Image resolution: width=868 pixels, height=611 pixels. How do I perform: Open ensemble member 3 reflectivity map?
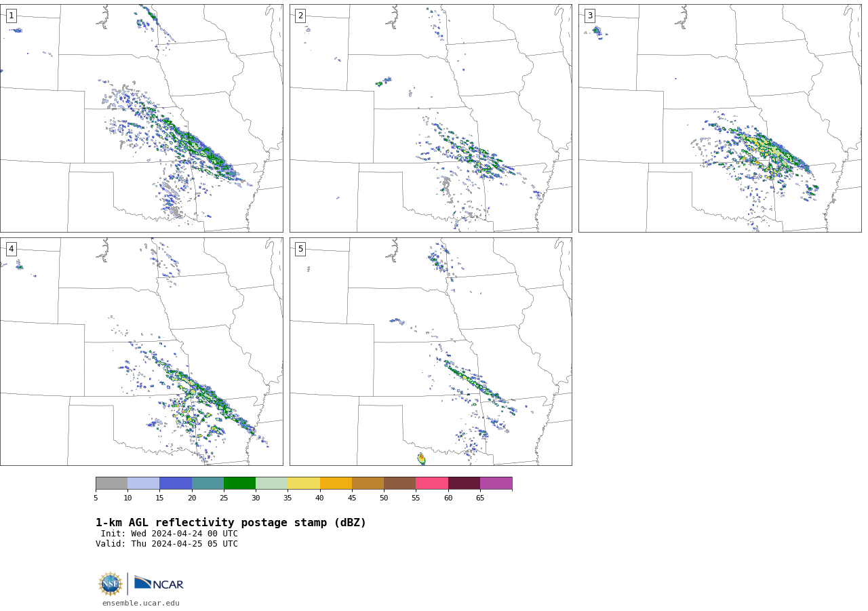[x=719, y=118]
